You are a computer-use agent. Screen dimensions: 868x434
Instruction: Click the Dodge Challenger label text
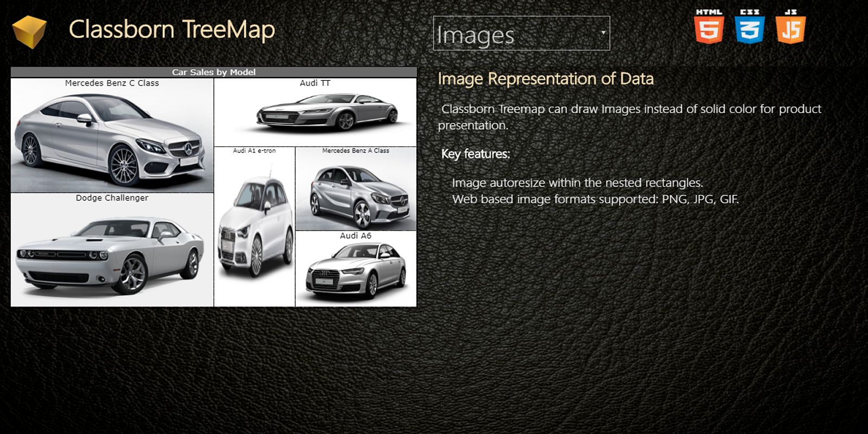click(x=112, y=198)
